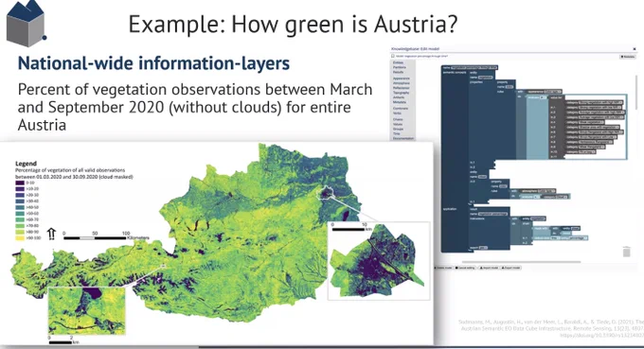This screenshot has height=349, width=644.
Task: Click the >50-60 legend color swatch
Action: (x=20, y=214)
